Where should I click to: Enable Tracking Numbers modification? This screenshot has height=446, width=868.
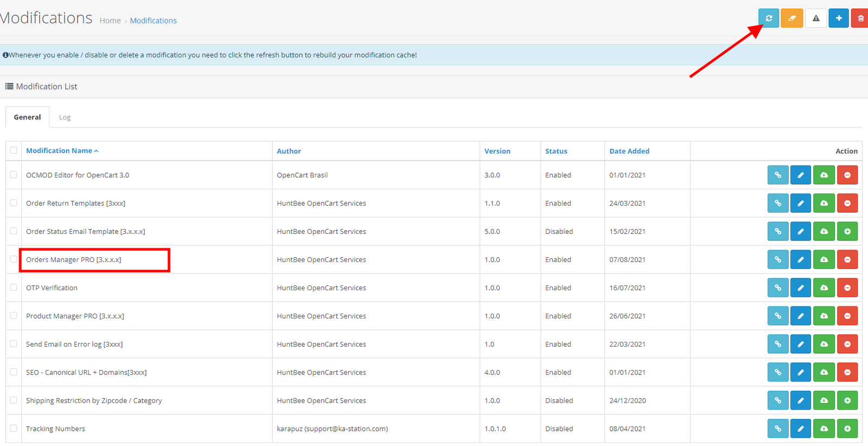[x=847, y=429]
